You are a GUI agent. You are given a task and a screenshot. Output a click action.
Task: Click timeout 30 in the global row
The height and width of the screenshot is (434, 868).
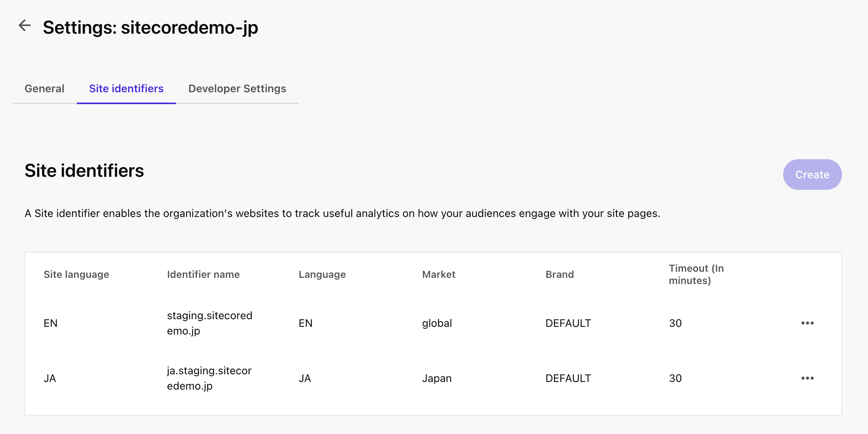coord(675,323)
